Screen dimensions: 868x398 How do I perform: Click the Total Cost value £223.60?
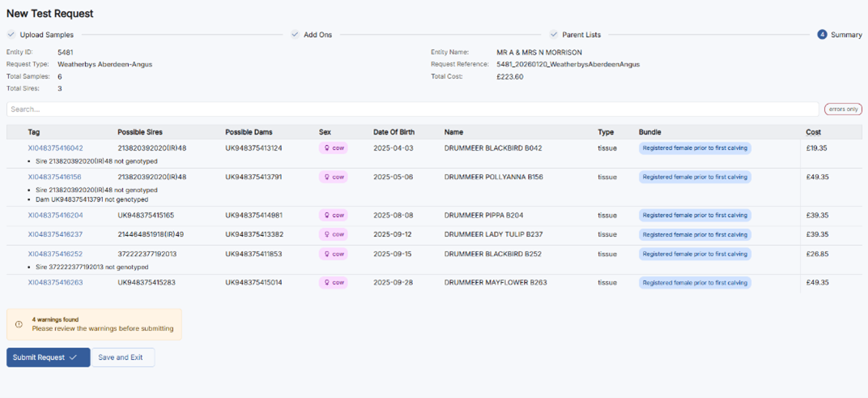(x=510, y=76)
